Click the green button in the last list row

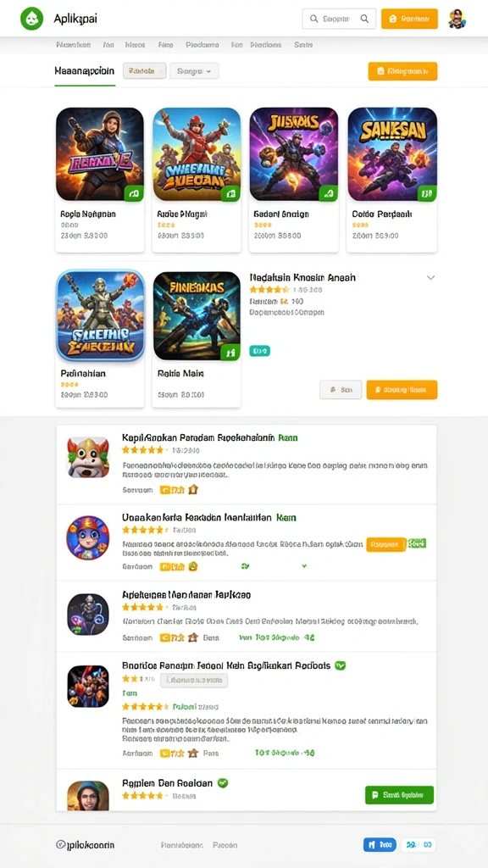[x=400, y=795]
